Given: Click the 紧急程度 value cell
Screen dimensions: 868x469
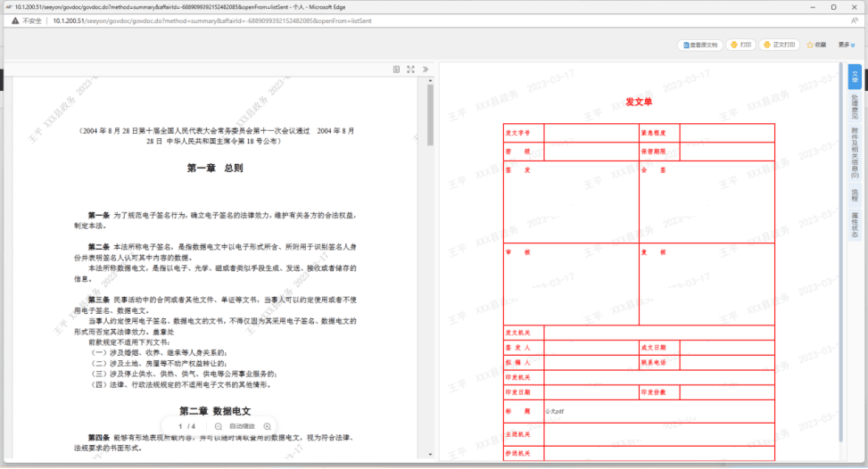Looking at the screenshot, I should (727, 133).
